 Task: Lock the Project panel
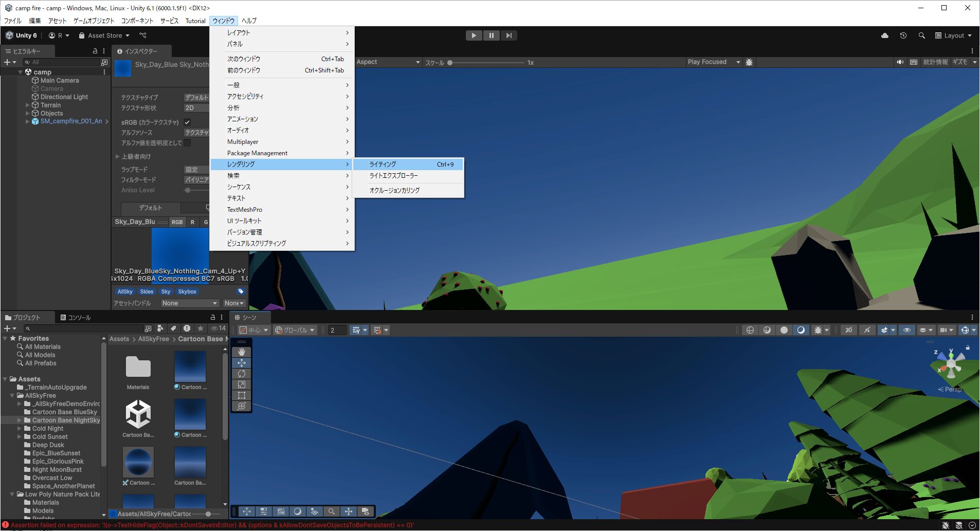click(x=213, y=317)
